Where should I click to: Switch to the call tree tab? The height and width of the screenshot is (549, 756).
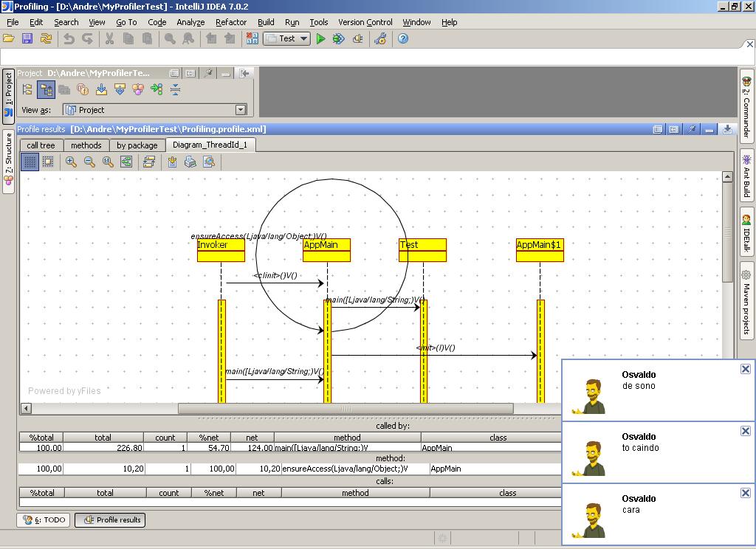pos(41,145)
